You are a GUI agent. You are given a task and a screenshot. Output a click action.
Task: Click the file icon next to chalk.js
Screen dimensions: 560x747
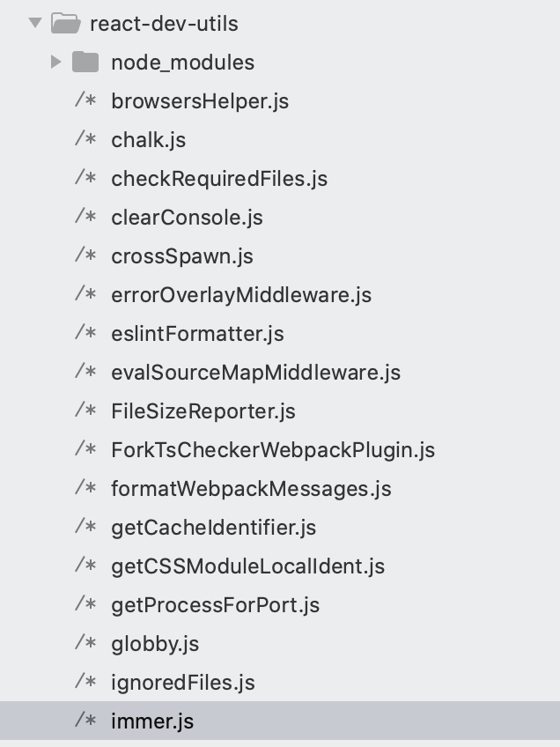[x=85, y=139]
